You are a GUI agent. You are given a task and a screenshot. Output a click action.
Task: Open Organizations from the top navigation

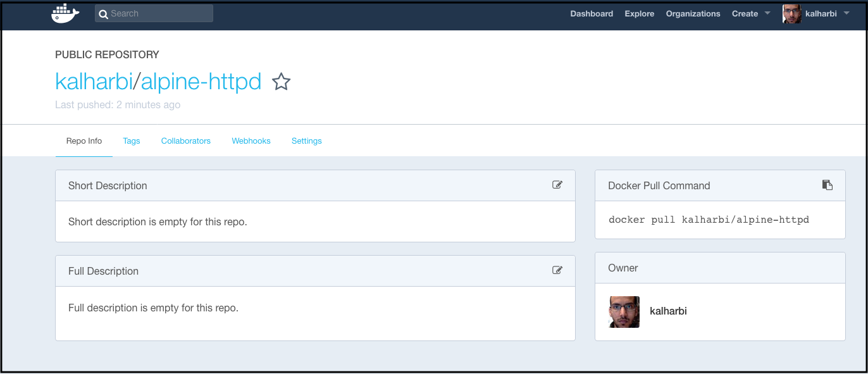[693, 14]
